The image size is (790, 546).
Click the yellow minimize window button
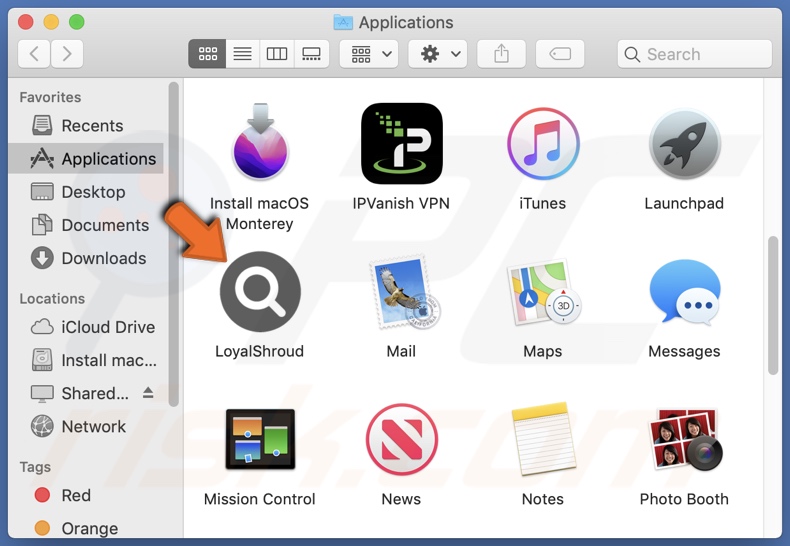[51, 22]
